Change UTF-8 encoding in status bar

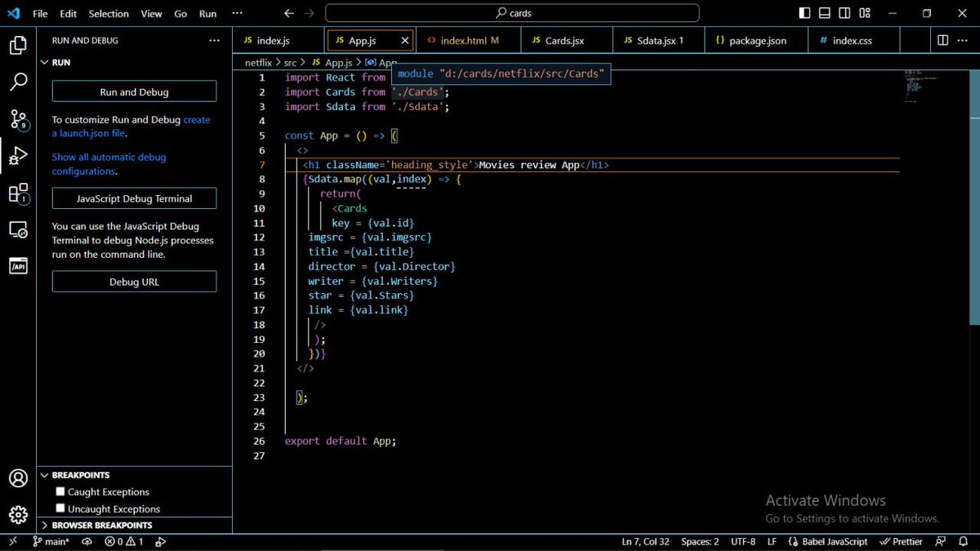click(x=743, y=541)
